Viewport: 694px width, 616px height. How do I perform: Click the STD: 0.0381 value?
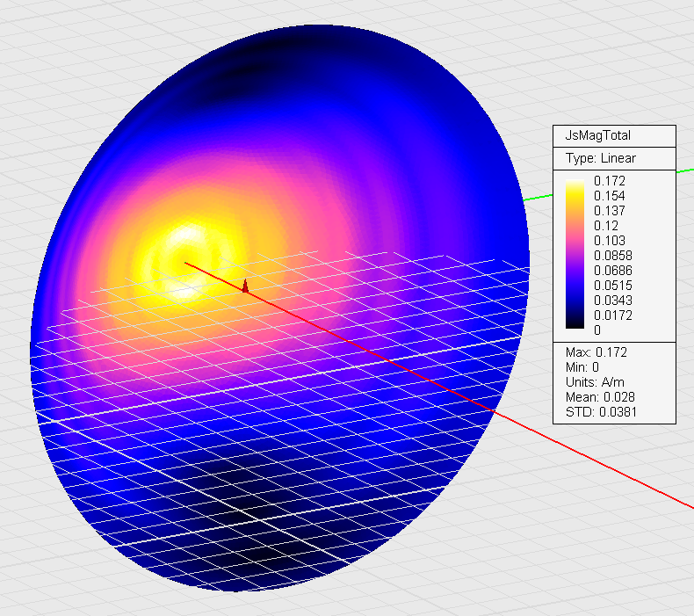[x=601, y=412]
